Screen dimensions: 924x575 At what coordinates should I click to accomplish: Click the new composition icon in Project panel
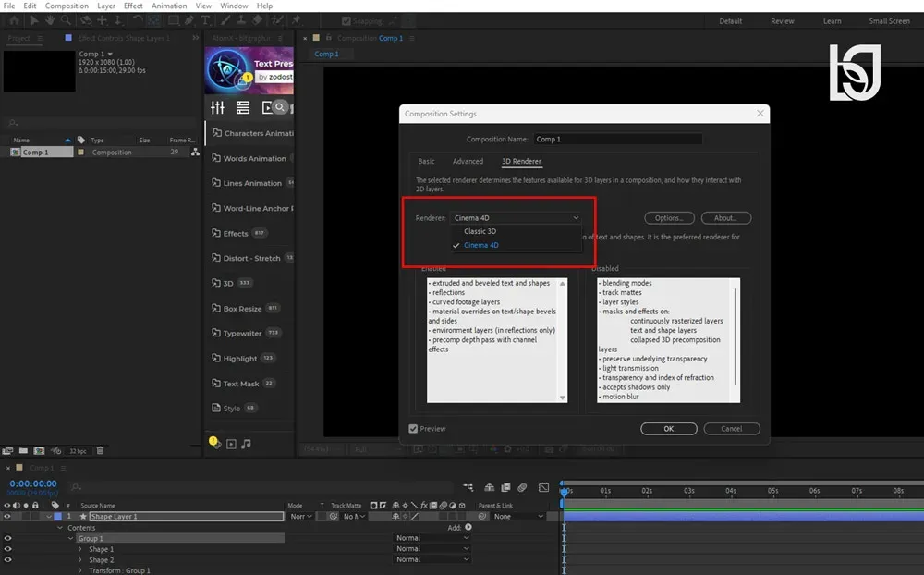click(39, 450)
